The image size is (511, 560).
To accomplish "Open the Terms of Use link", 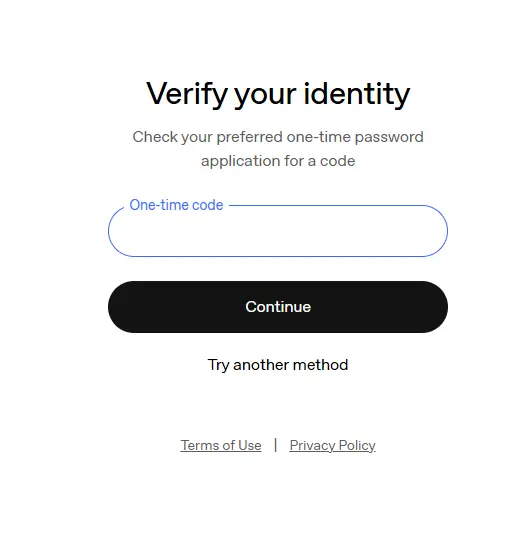I will 221,445.
